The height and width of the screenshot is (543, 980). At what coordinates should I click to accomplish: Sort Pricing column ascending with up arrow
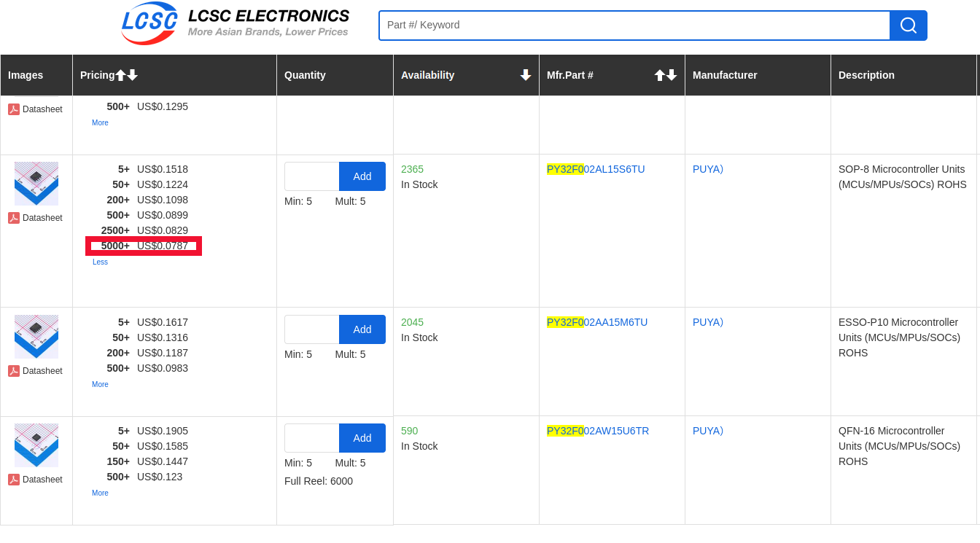[121, 75]
